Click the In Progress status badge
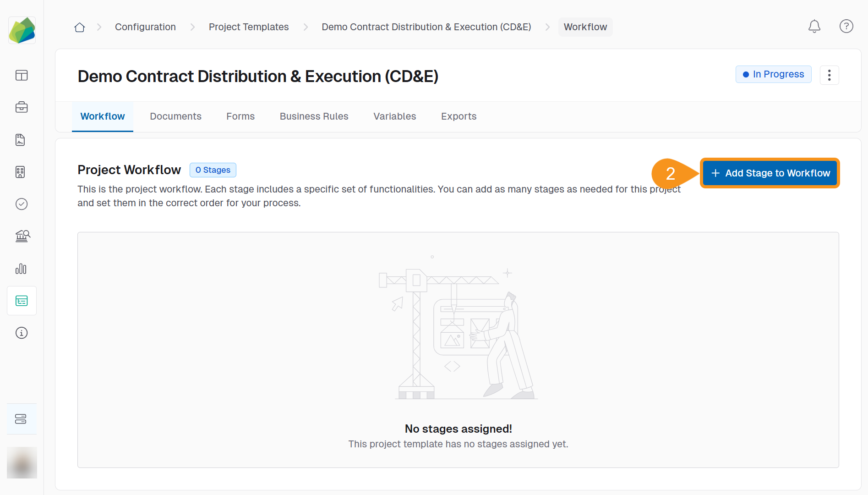The image size is (868, 495). pyautogui.click(x=773, y=74)
